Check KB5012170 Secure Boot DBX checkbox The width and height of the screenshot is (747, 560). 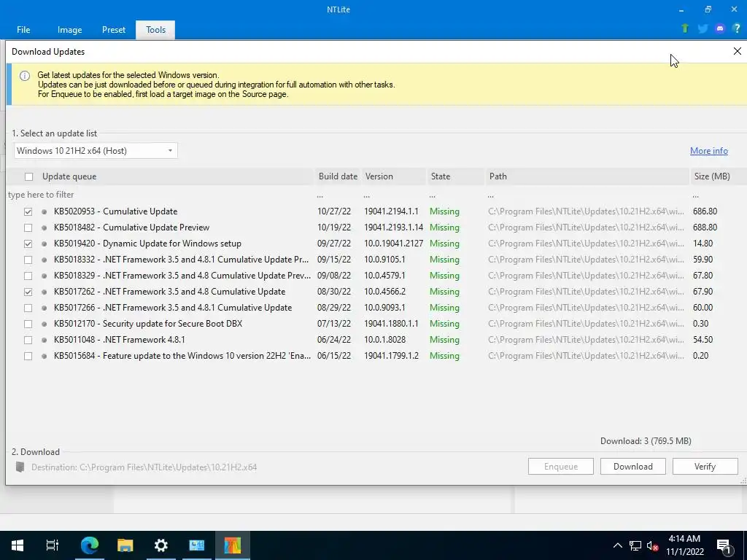[28, 324]
